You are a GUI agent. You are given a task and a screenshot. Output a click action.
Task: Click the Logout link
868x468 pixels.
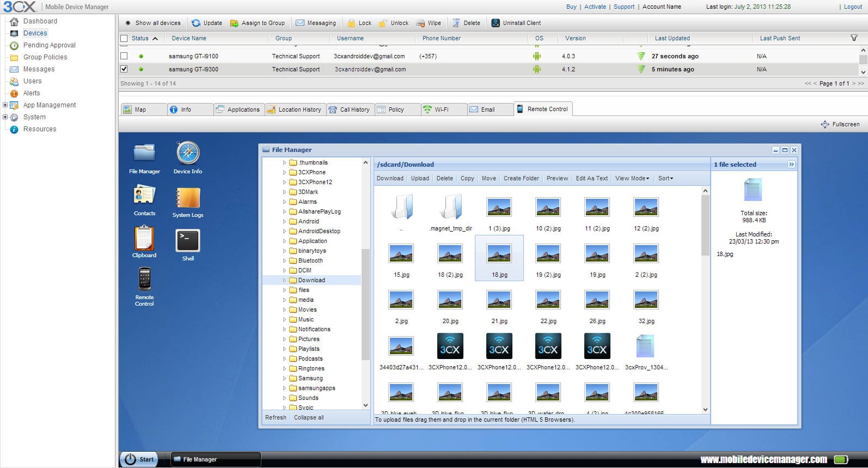pos(853,7)
